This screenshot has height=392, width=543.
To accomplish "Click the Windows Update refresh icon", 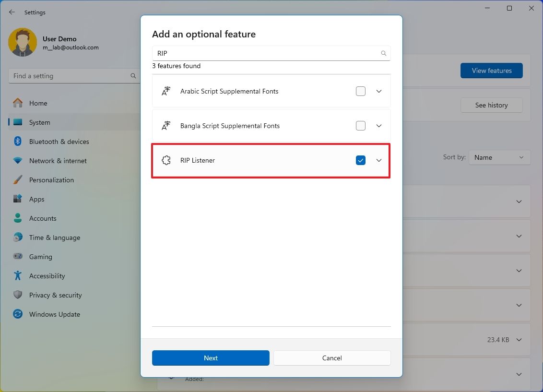I will coord(18,314).
